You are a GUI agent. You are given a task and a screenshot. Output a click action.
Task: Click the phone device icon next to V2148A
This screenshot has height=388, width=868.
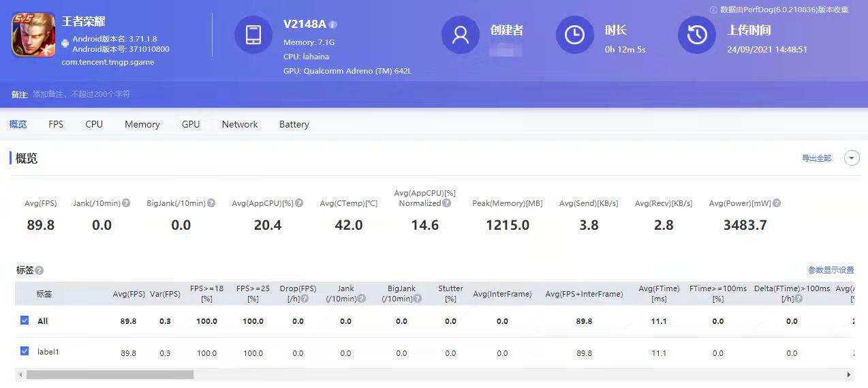click(253, 35)
